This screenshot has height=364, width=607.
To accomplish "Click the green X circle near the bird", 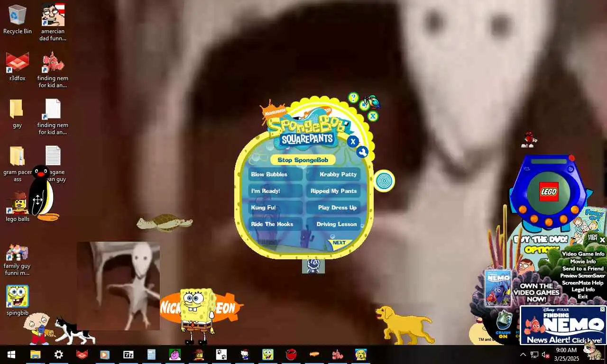I will [x=373, y=116].
